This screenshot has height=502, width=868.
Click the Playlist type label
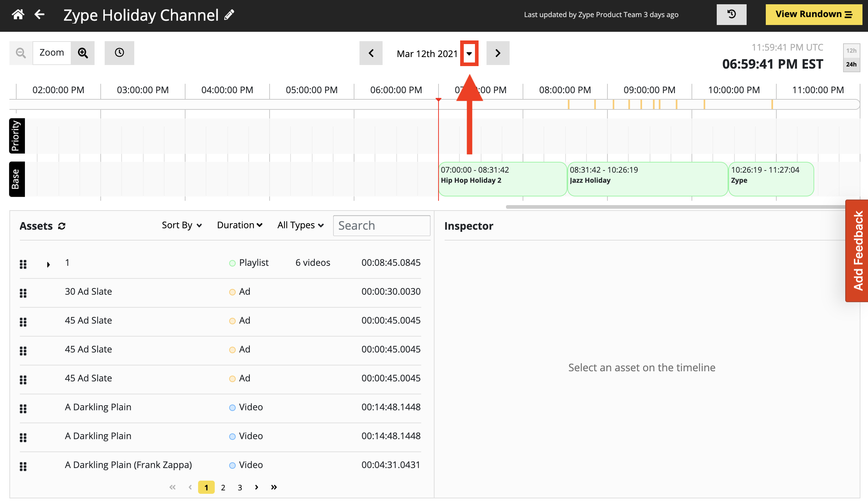(x=254, y=263)
